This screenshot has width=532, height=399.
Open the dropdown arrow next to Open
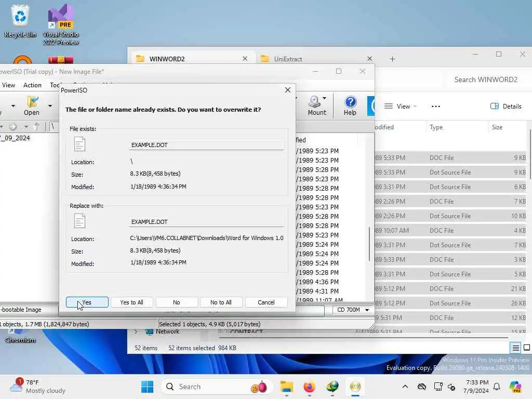[50, 106]
